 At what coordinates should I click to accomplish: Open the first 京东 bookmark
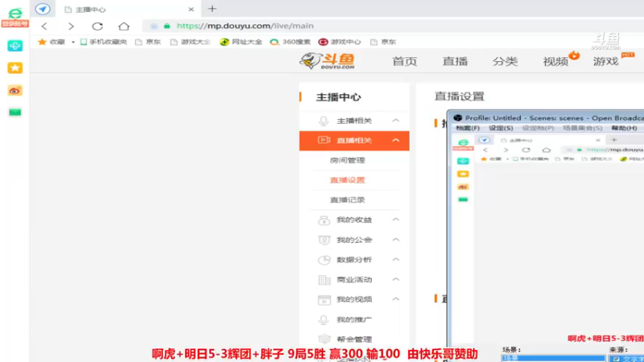click(x=148, y=42)
